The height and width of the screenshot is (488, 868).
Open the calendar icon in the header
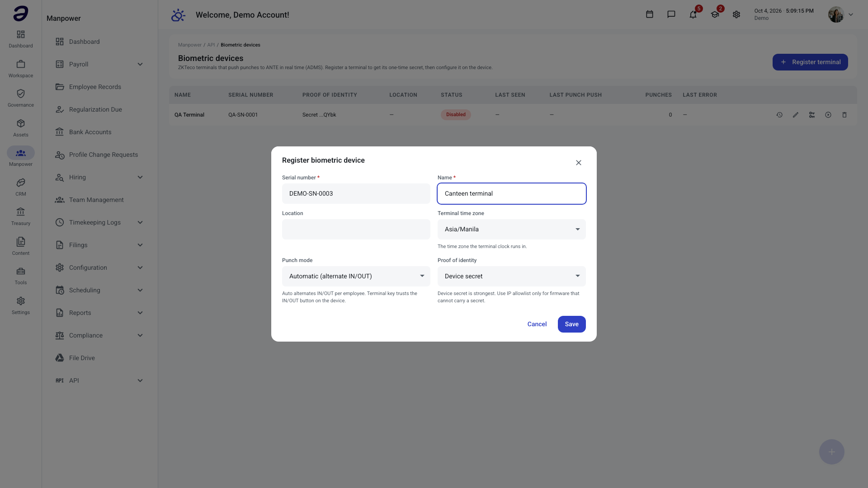(650, 14)
